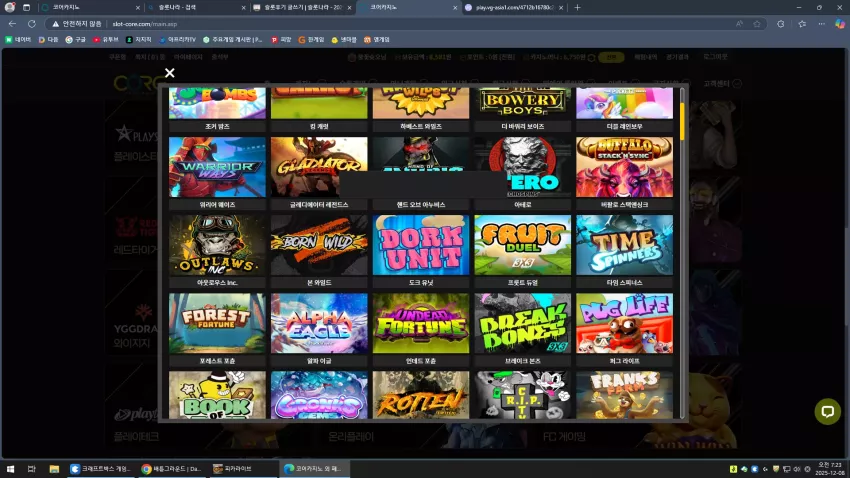Switch to the first 코어카지노 tab

coord(91,8)
